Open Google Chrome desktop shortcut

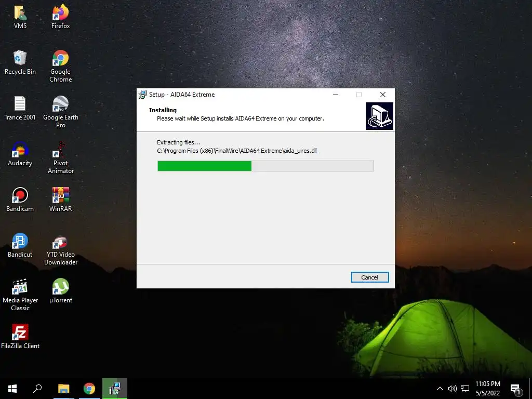coord(60,66)
